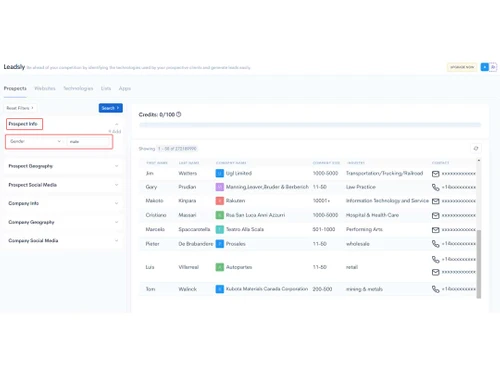Click the last name Prudian
500x375 pixels.
(187, 187)
